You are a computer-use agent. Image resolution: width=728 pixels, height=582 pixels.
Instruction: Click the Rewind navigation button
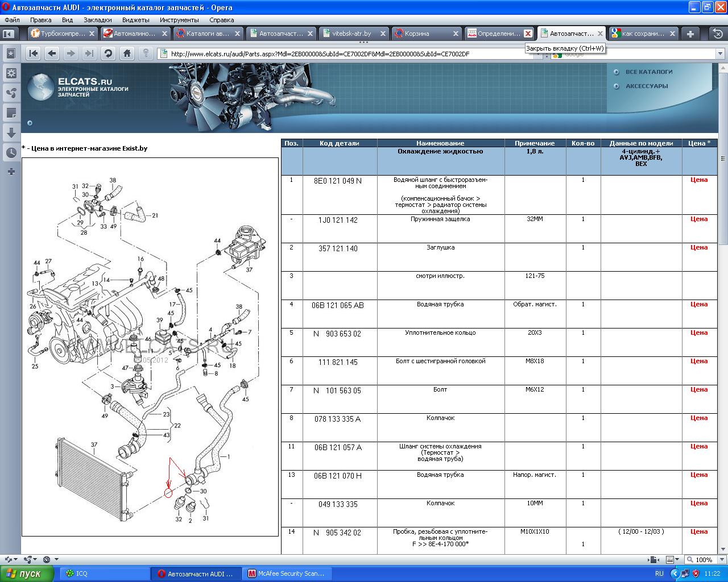click(x=34, y=53)
